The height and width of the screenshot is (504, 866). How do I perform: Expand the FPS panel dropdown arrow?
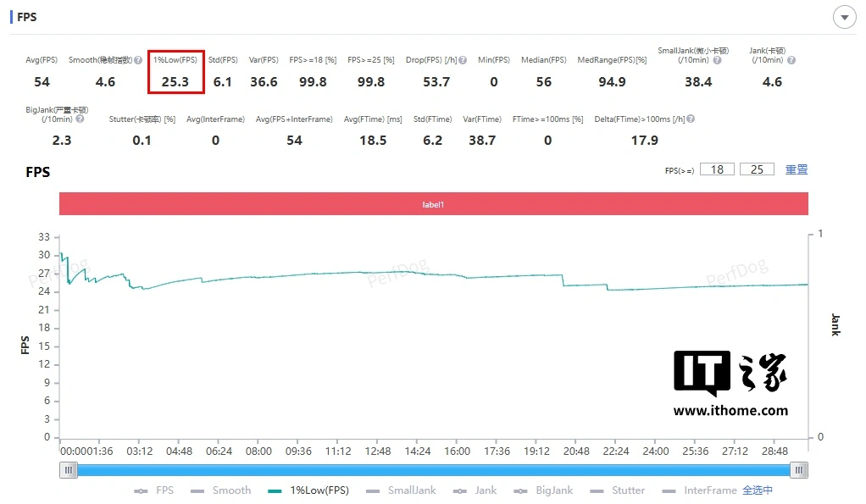845,17
